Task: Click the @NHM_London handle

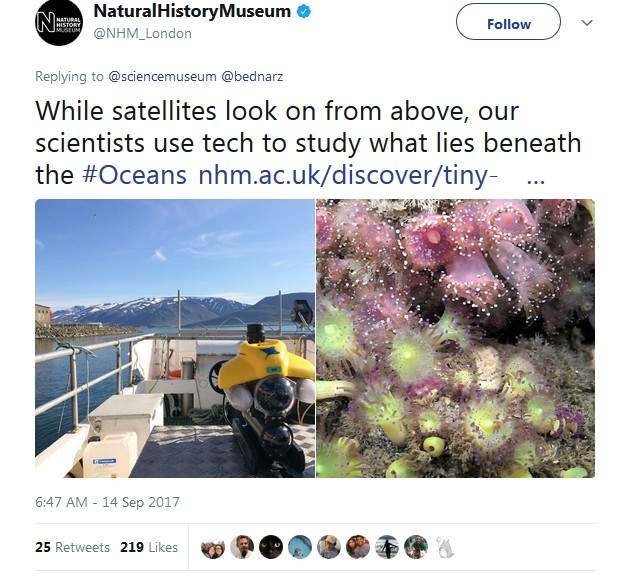Action: pyautogui.click(x=142, y=33)
